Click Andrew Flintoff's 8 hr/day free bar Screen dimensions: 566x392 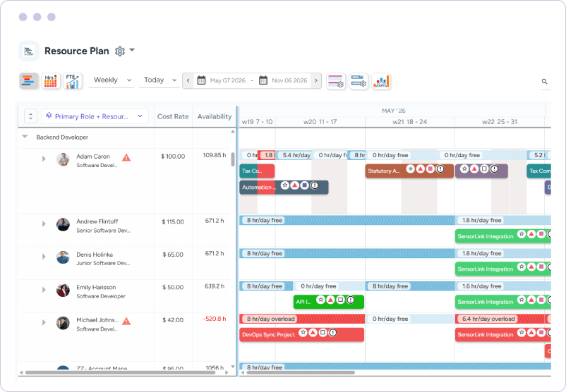347,221
